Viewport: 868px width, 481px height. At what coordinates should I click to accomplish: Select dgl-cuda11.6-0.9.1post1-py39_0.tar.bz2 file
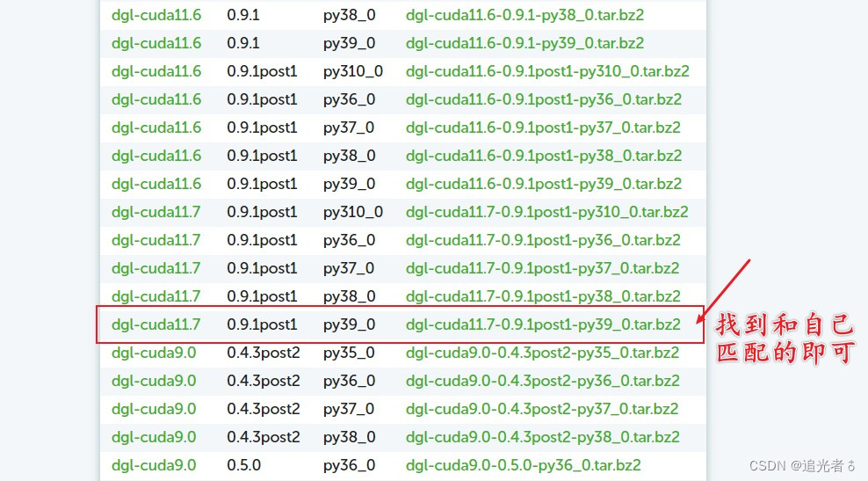click(544, 184)
